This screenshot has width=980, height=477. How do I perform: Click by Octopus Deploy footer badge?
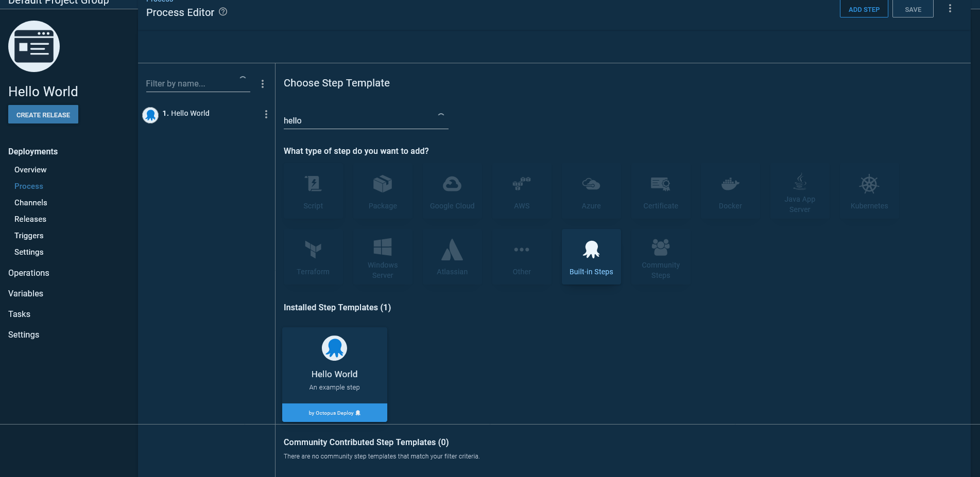pos(335,413)
